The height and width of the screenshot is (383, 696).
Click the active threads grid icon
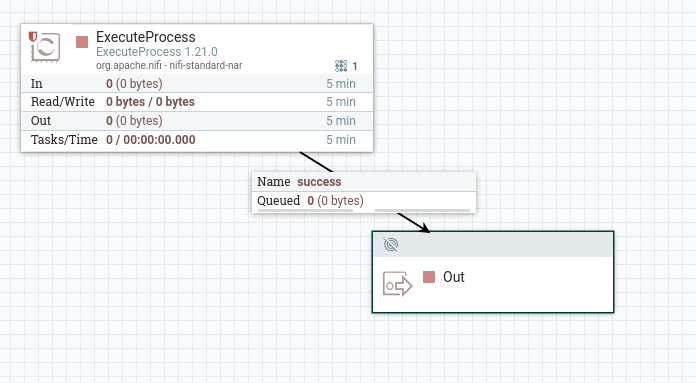pos(341,66)
